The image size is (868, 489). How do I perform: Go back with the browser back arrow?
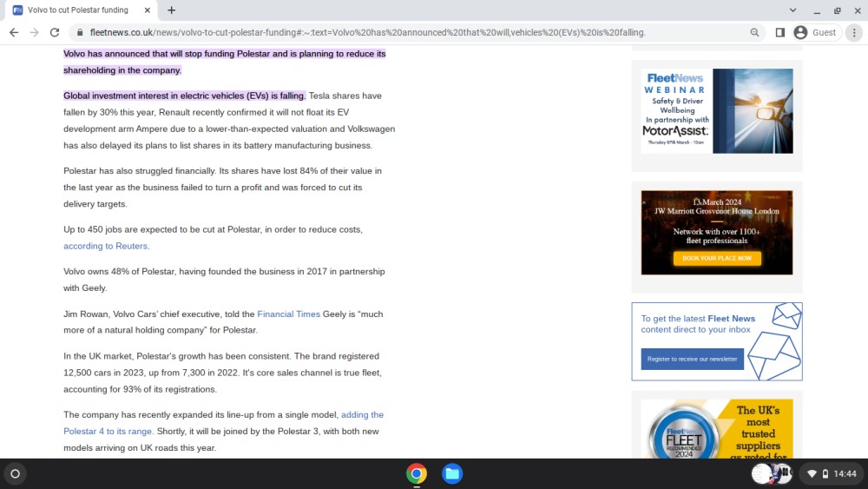tap(14, 33)
